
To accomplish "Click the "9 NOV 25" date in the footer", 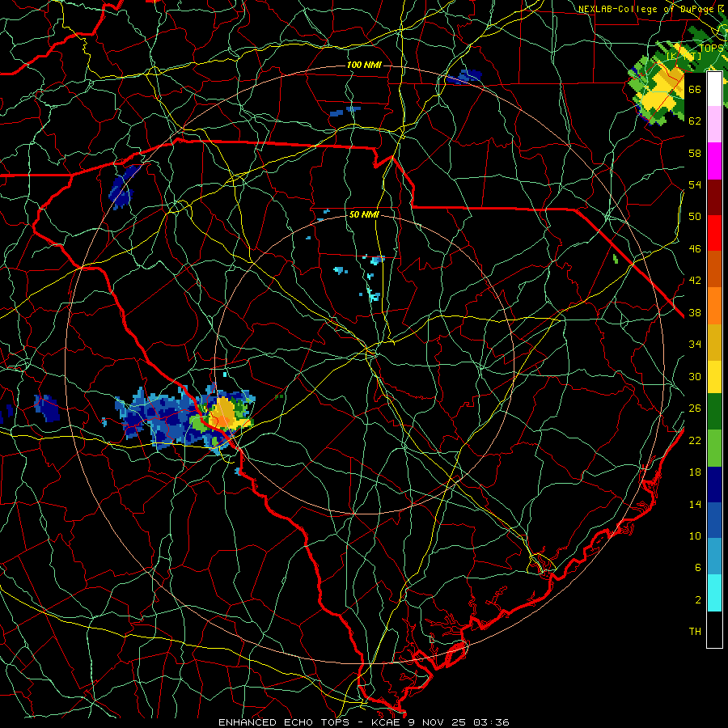I will pyautogui.click(x=437, y=722).
